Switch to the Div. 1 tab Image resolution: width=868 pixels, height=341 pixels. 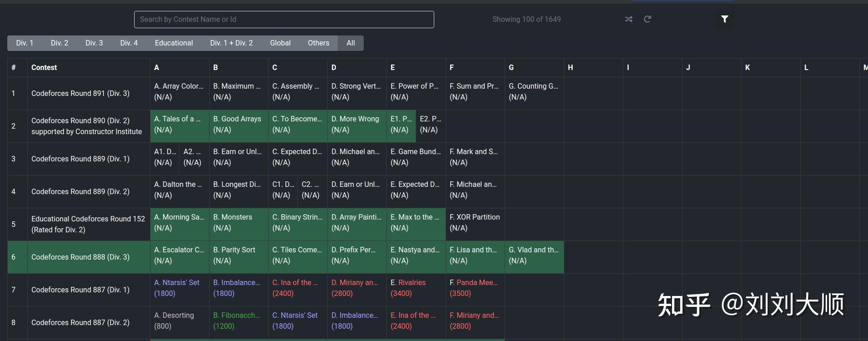pyautogui.click(x=25, y=43)
